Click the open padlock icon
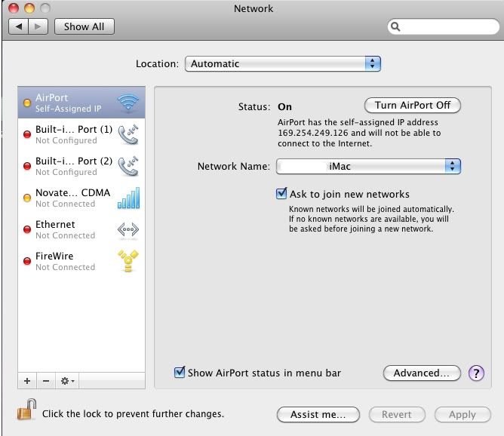 [26, 410]
